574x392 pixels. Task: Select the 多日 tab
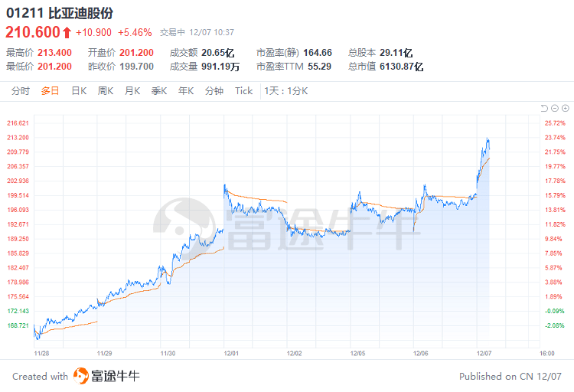(x=51, y=91)
